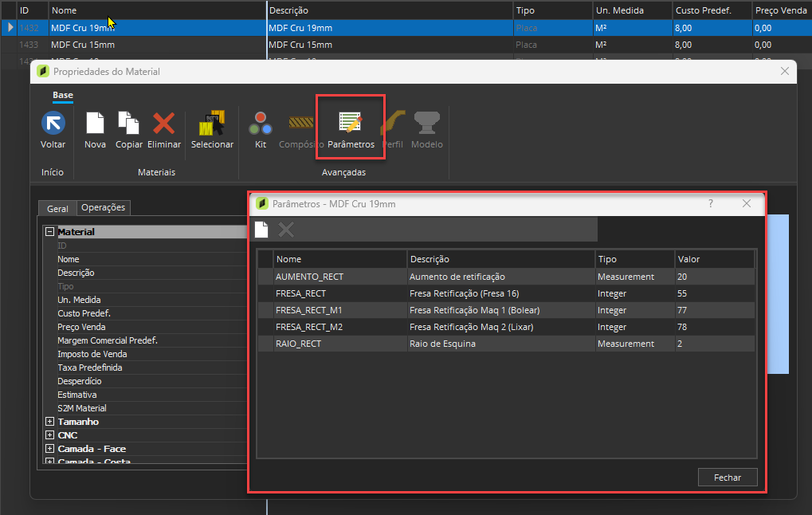This screenshot has height=515, width=812.
Task: Open the Selecionar material tool
Action: click(x=212, y=124)
